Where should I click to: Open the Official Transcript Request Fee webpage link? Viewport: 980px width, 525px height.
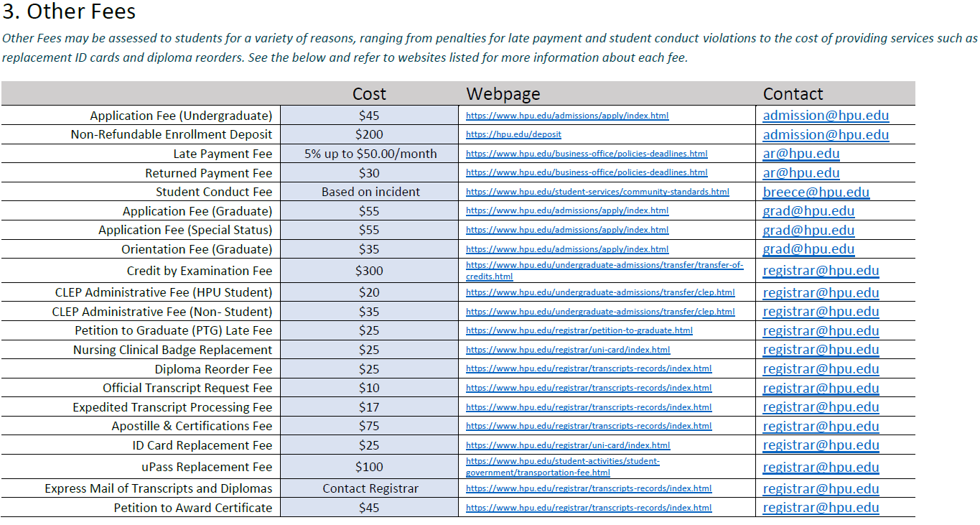tap(589, 389)
